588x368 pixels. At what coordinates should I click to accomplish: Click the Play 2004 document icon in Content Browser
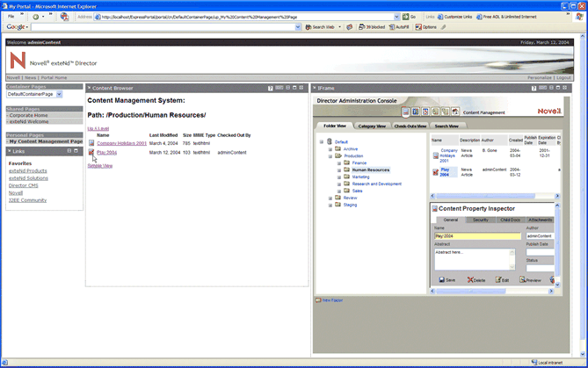pos(91,152)
